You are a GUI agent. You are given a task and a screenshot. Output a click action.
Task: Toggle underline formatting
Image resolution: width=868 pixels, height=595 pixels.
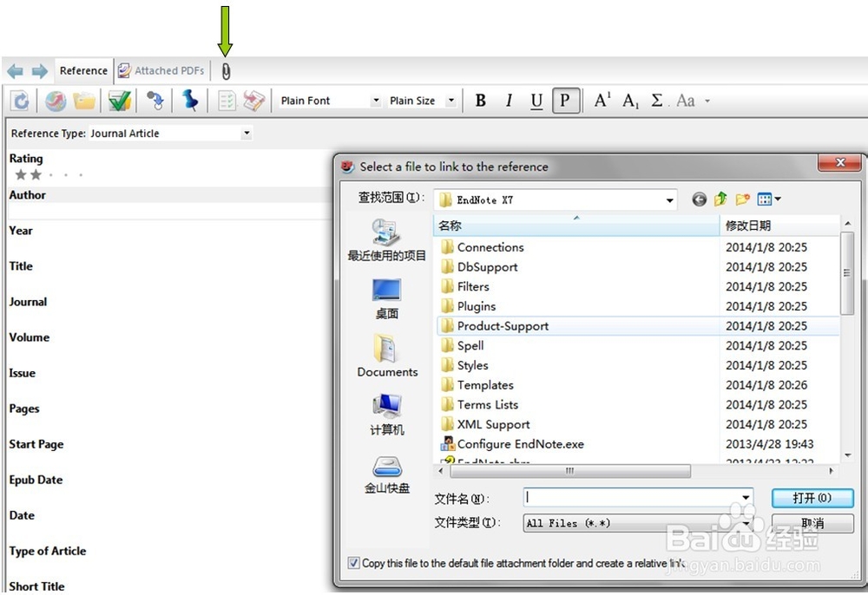coord(536,101)
